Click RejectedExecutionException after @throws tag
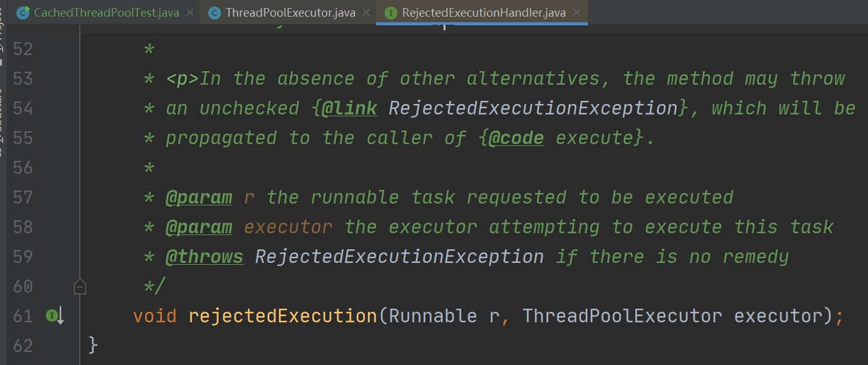The height and width of the screenshot is (365, 868). click(x=399, y=257)
